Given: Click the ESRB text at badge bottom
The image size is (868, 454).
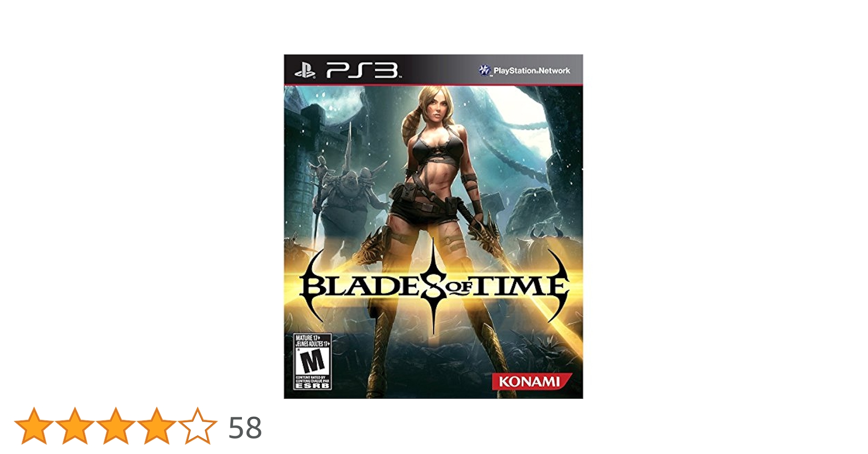Looking at the screenshot, I should point(312,385).
